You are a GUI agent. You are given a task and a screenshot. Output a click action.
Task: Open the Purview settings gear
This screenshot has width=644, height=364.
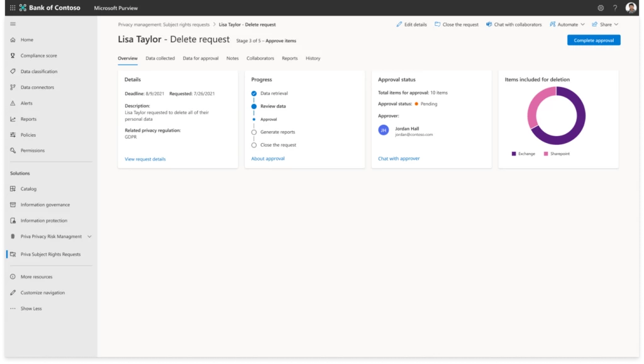tap(600, 8)
